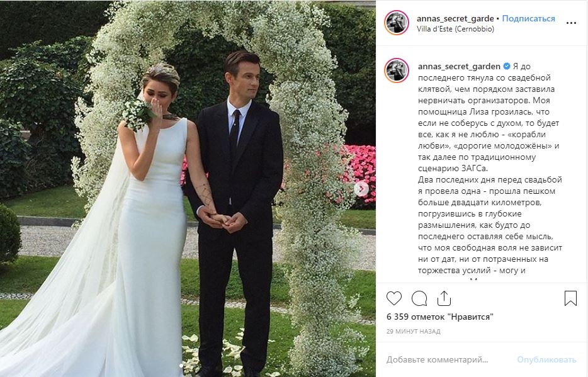Go to the next photo with the carousel arrow
The height and width of the screenshot is (377, 588).
pos(361,189)
